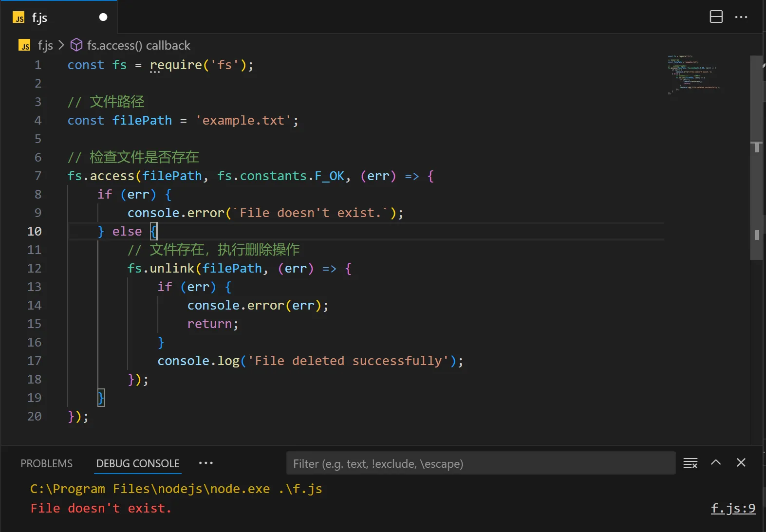Screen dimensions: 766x532
Task: Maximize the panel with the chevron-up icon
Action: click(716, 462)
